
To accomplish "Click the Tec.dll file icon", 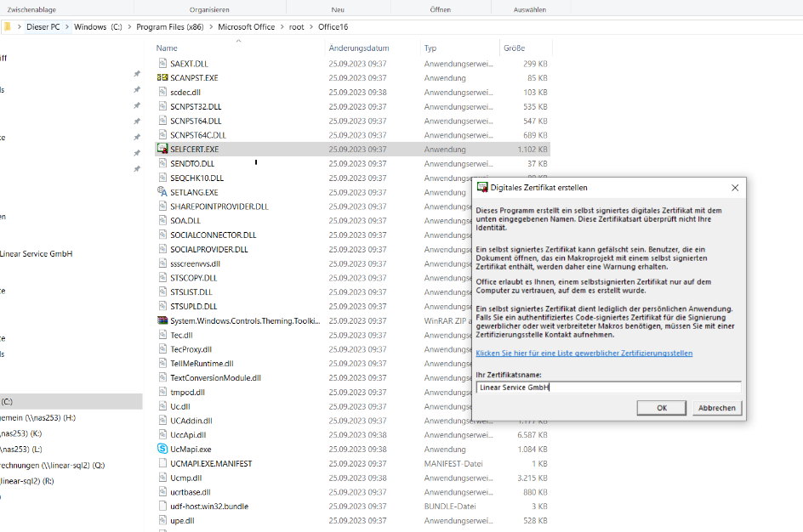I will coord(162,335).
